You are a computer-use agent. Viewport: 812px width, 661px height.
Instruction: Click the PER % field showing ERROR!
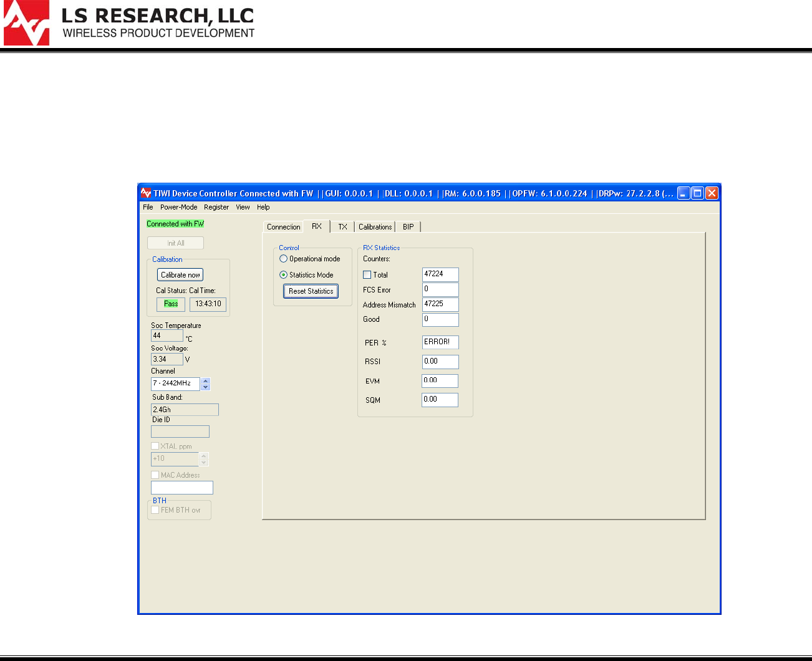440,342
